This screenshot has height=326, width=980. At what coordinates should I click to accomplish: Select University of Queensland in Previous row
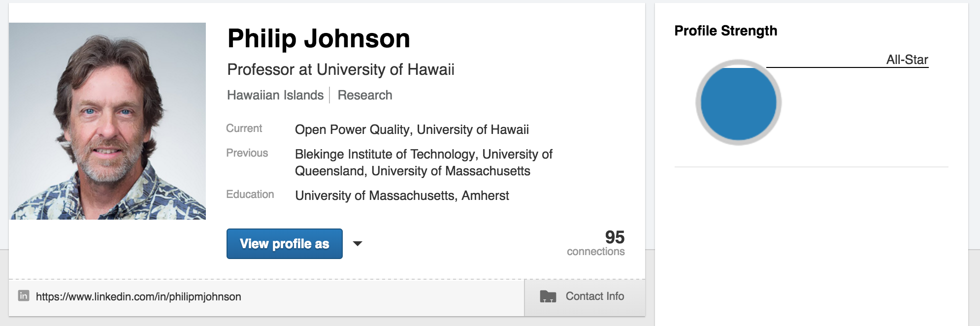[330, 171]
